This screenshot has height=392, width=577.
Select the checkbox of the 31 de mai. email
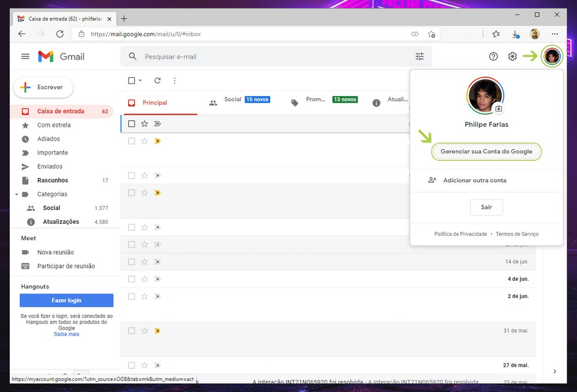tap(132, 330)
